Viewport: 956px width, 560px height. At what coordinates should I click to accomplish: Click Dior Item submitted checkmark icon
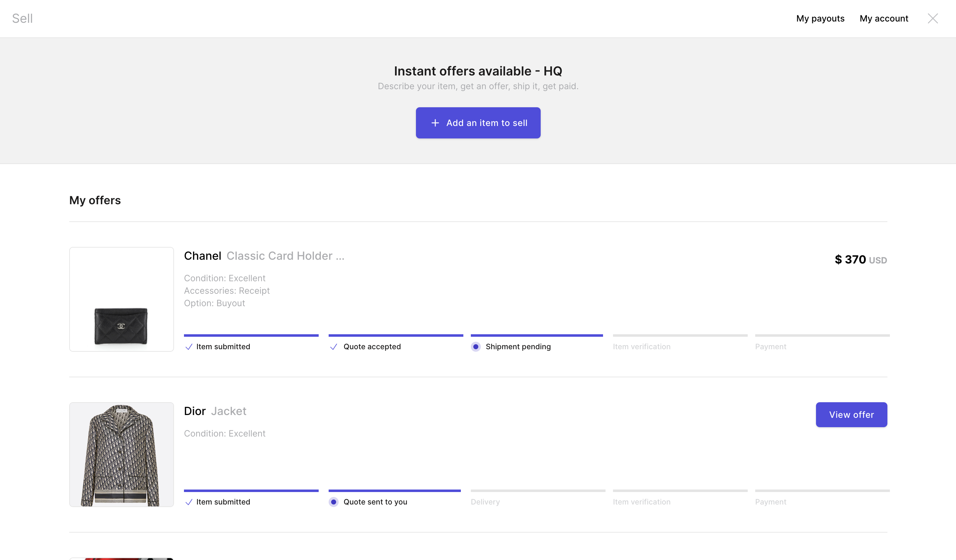[x=189, y=502]
